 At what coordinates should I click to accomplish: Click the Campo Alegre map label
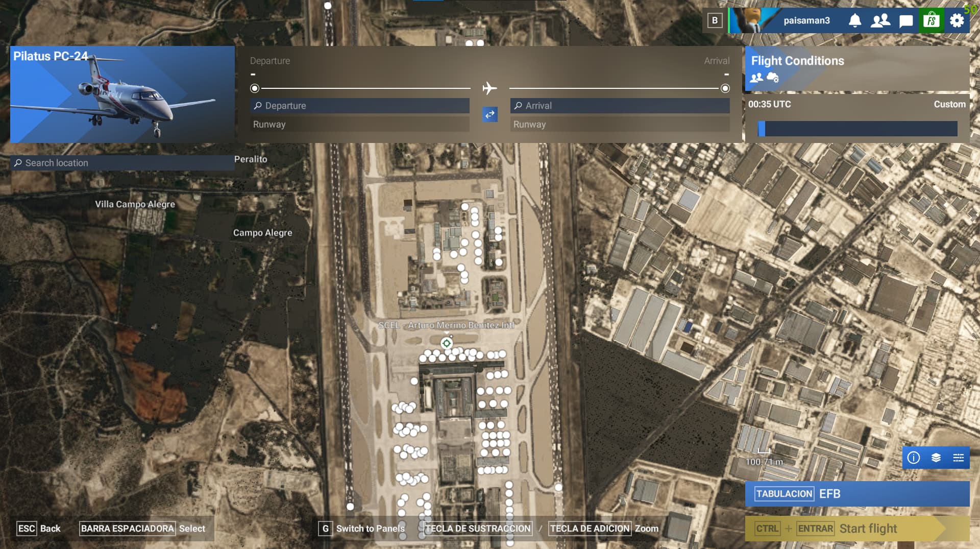263,233
